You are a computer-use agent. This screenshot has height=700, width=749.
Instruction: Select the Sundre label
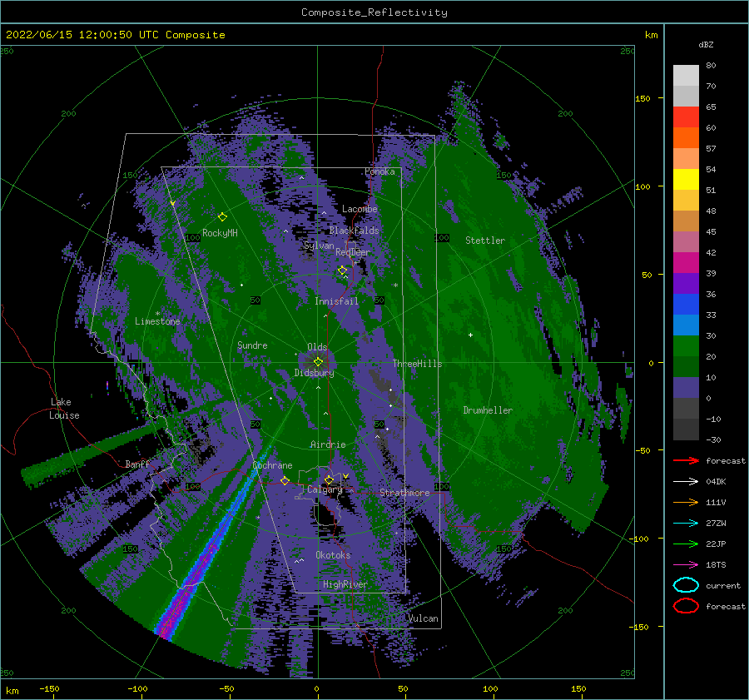[x=252, y=345]
